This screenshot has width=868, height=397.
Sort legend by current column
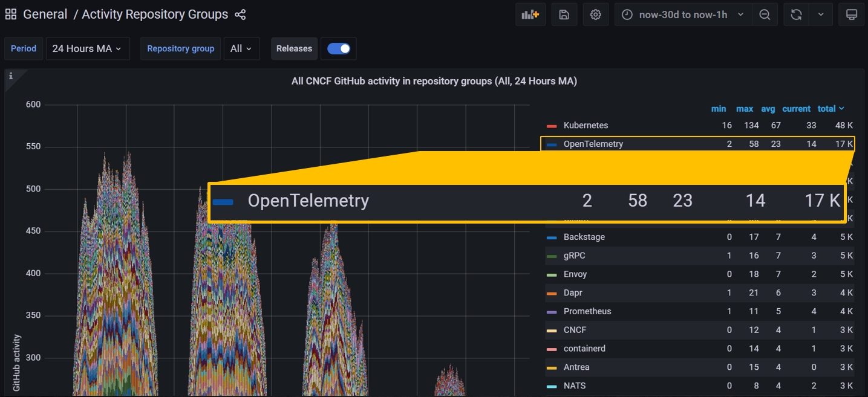[x=796, y=109]
